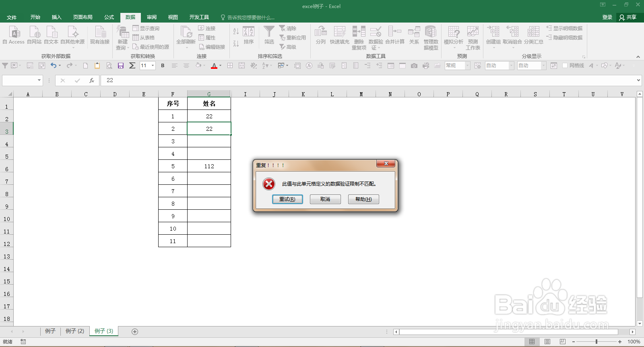
Task: Open the font color dropdown arrow
Action: (x=220, y=65)
